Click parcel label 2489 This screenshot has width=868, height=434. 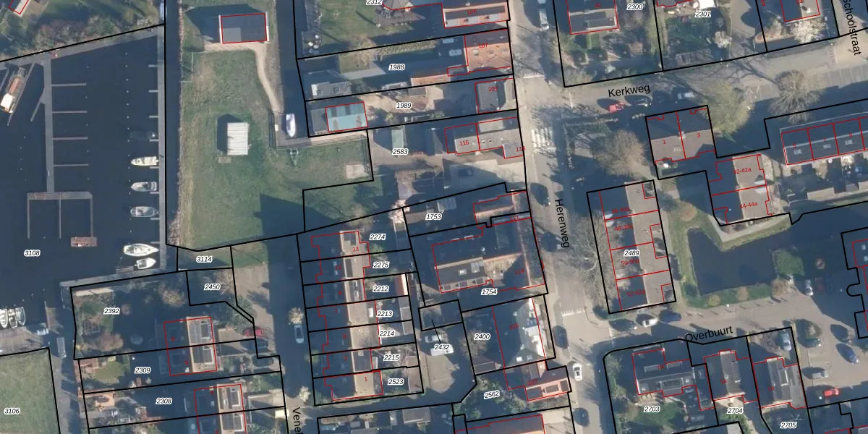631,253
